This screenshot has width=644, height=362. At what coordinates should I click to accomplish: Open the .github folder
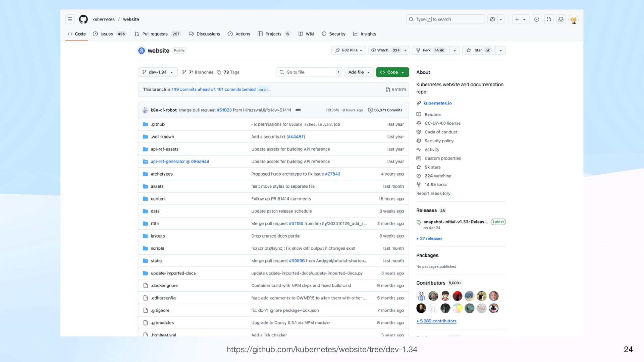[158, 124]
